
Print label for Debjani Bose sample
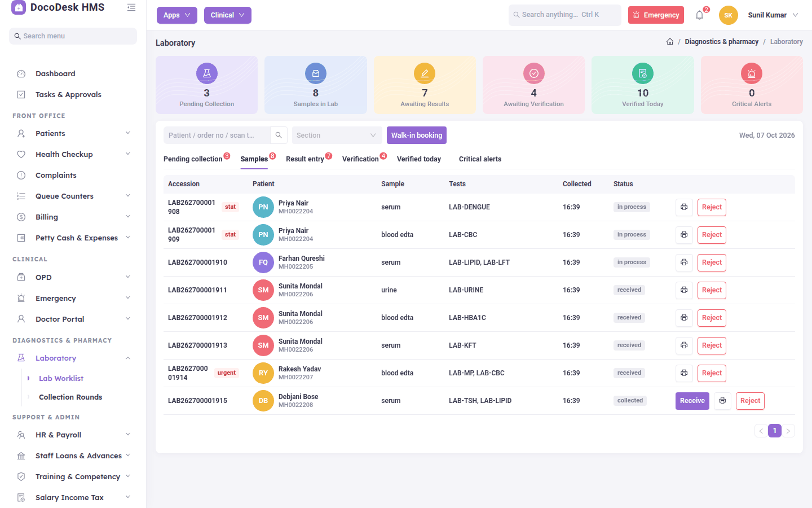pos(722,401)
